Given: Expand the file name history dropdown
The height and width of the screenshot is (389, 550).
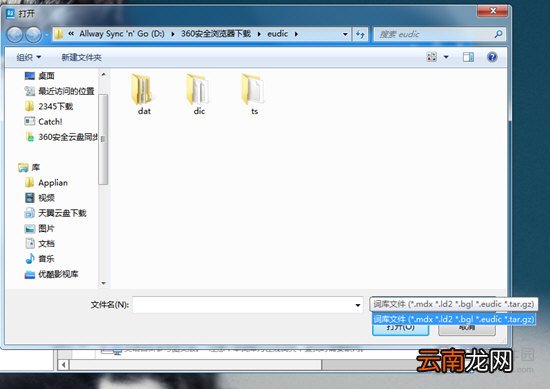Looking at the screenshot, I should coord(358,305).
